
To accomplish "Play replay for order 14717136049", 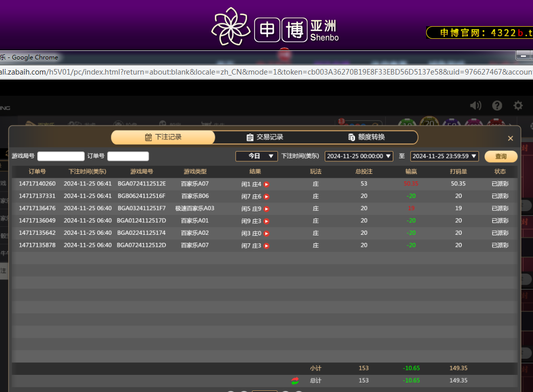I will (x=267, y=221).
